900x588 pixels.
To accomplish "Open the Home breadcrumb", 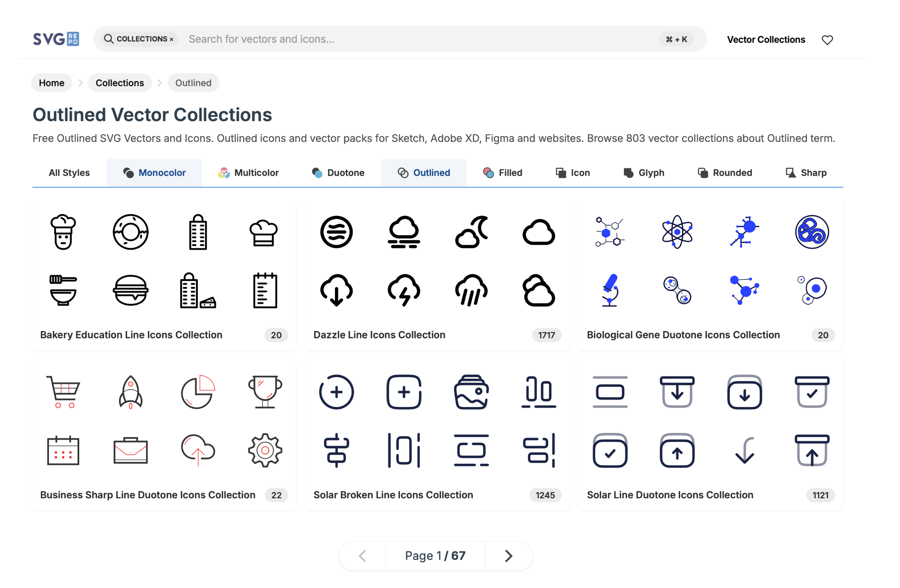I will (51, 82).
